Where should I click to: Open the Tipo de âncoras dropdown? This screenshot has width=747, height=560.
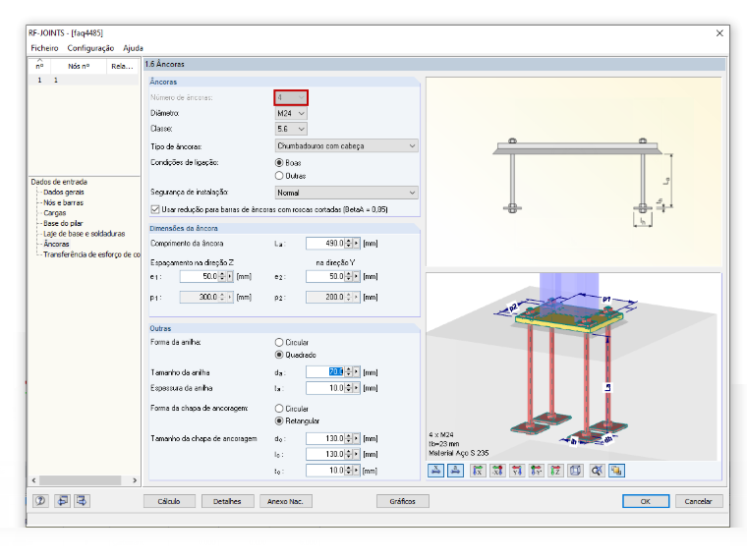coord(347,145)
